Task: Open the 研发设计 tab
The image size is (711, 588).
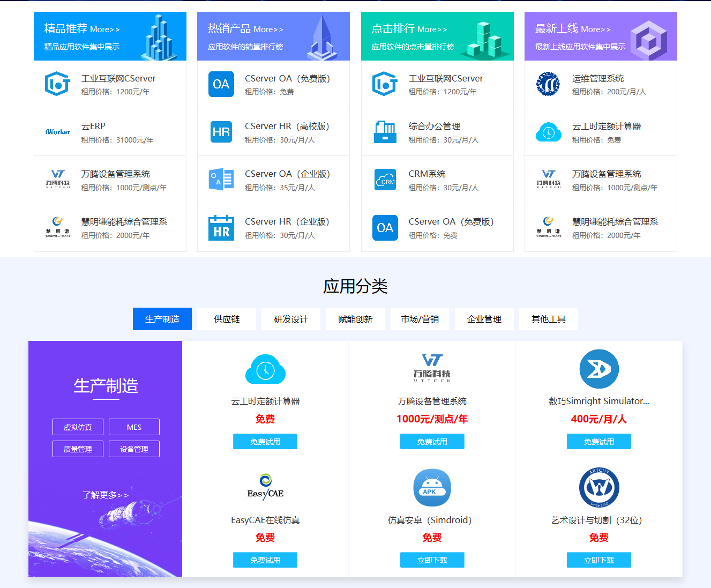Action: click(291, 319)
